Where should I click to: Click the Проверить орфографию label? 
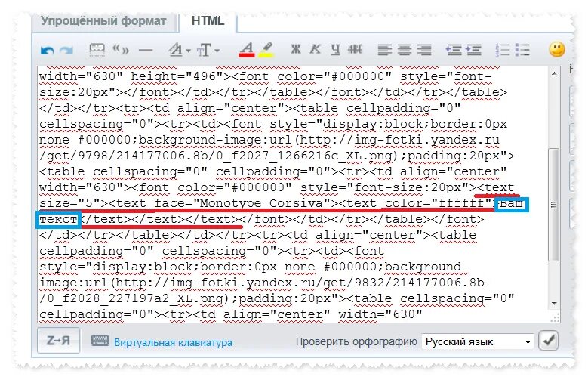pos(356,342)
